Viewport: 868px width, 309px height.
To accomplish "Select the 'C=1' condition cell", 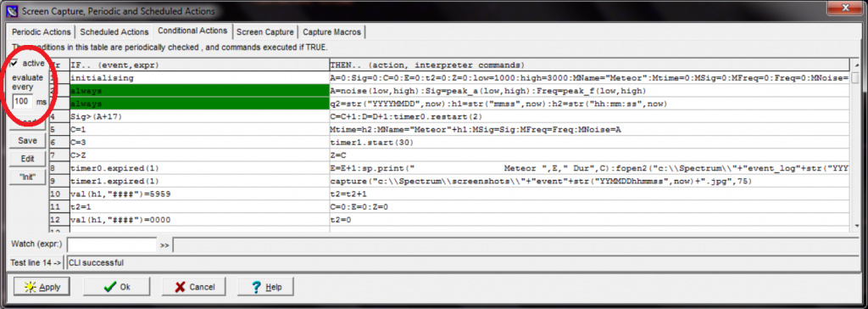I will 199,130.
